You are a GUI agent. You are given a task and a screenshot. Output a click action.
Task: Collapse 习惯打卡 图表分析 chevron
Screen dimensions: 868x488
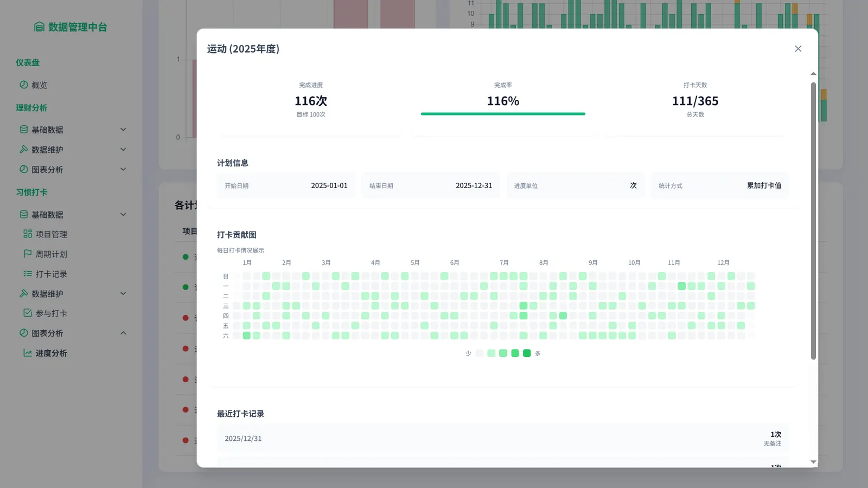coord(123,333)
